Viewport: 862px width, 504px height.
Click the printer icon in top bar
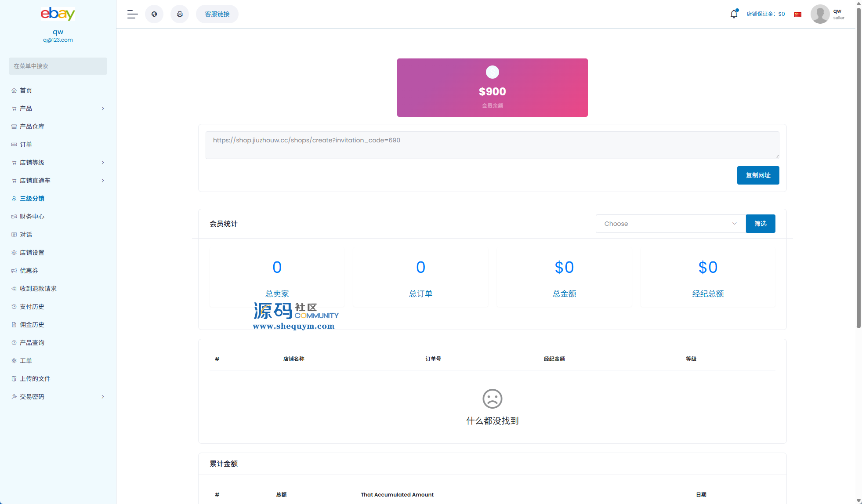tap(180, 14)
